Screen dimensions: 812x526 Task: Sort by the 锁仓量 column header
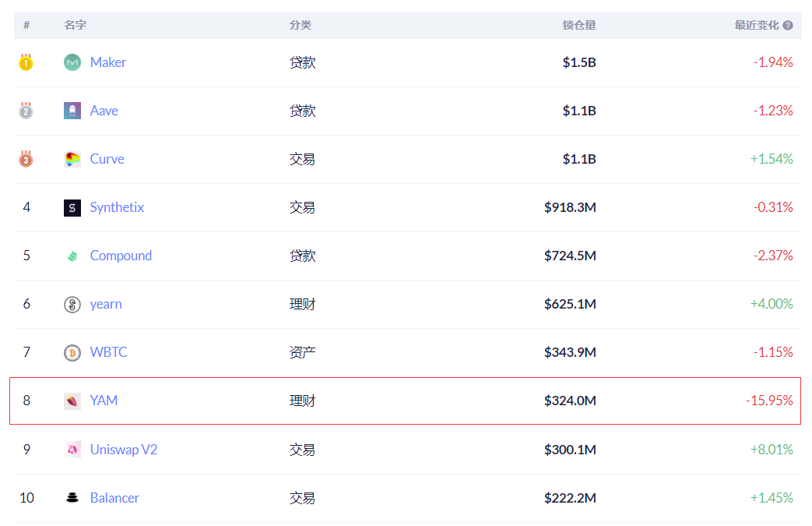pyautogui.click(x=579, y=26)
